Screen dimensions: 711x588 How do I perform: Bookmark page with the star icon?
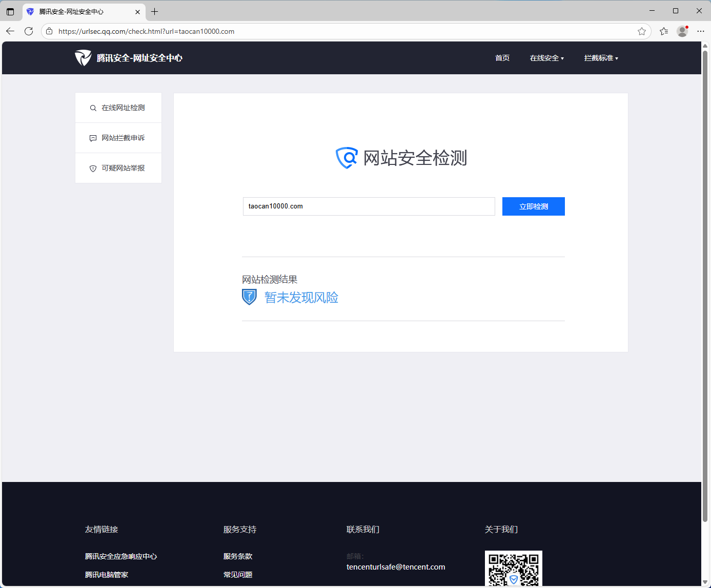pyautogui.click(x=642, y=31)
